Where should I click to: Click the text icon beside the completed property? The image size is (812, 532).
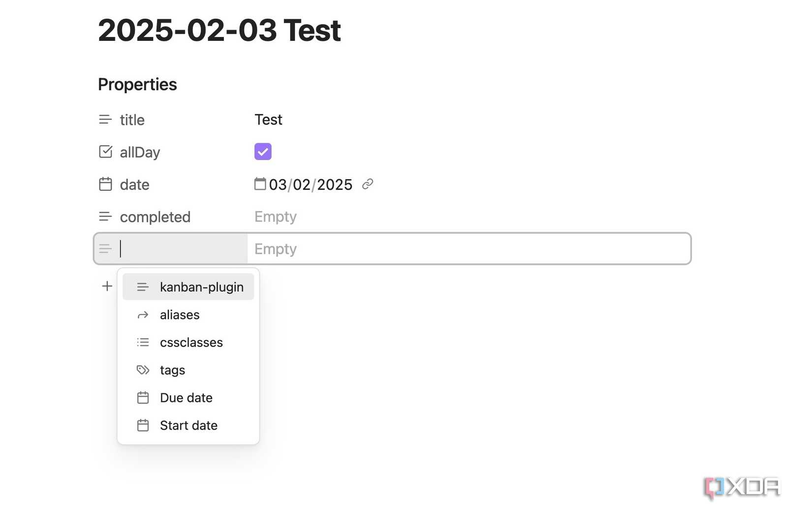[x=105, y=216]
